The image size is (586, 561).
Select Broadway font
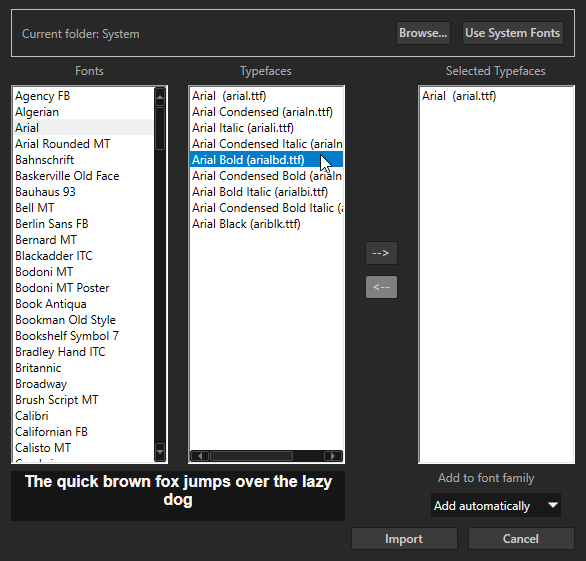[x=83, y=384]
